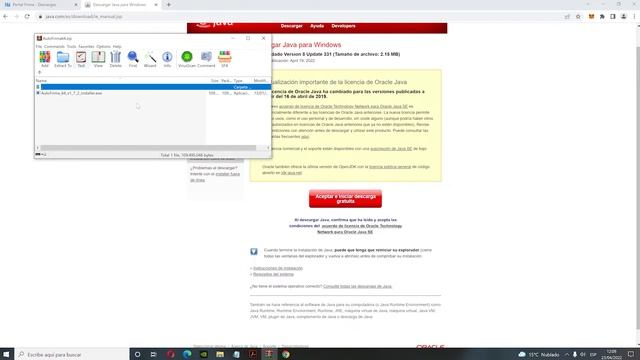This screenshot has width=640, height=360.
Task: Bookmark this page with the star icon
Action: (x=578, y=16)
